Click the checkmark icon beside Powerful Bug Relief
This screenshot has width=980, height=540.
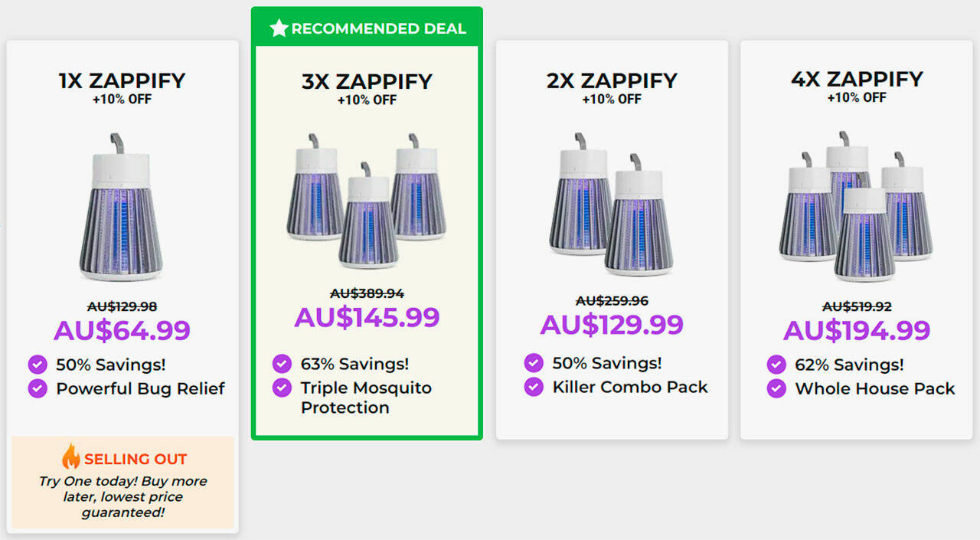pos(37,388)
